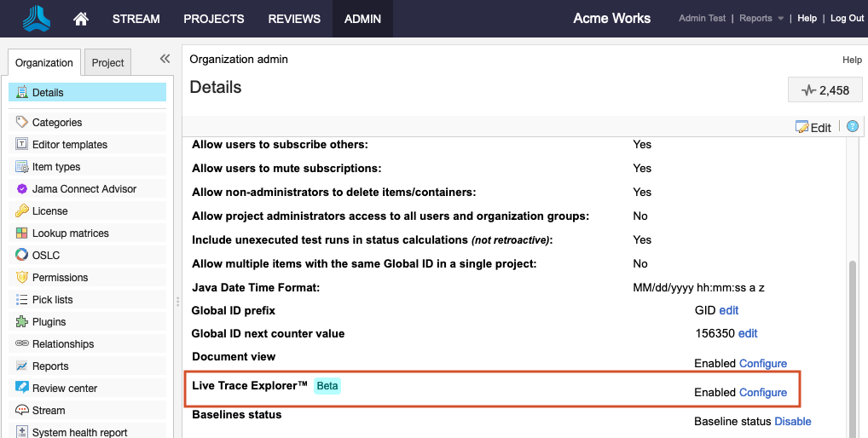Select Jama Connect Advisor in sidebar

(88, 188)
